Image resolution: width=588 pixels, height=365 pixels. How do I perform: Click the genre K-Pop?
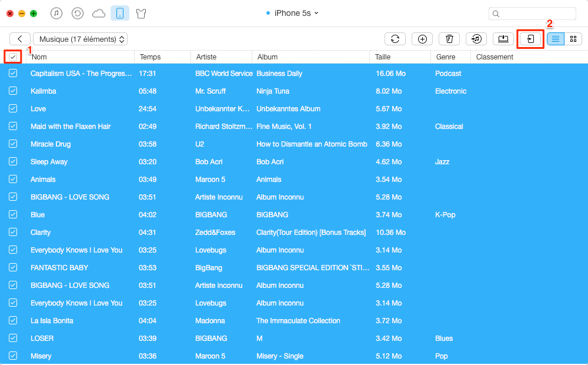[x=445, y=215]
